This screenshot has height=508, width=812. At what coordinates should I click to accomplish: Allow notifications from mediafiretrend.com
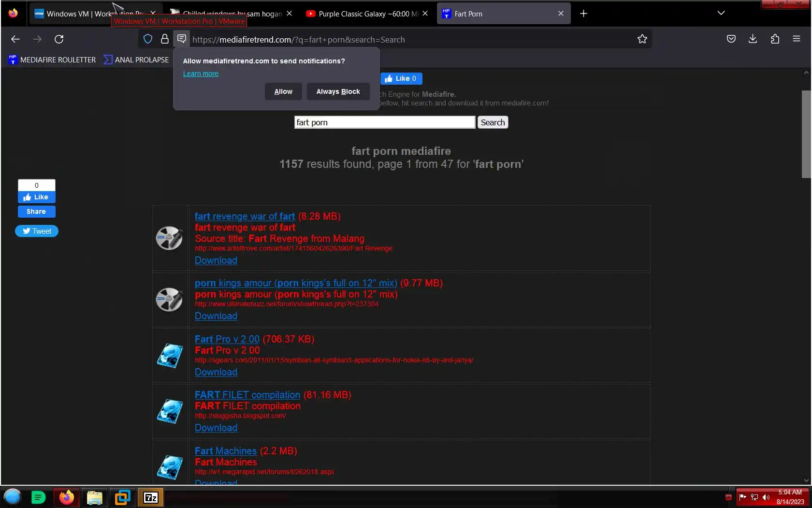pyautogui.click(x=283, y=91)
